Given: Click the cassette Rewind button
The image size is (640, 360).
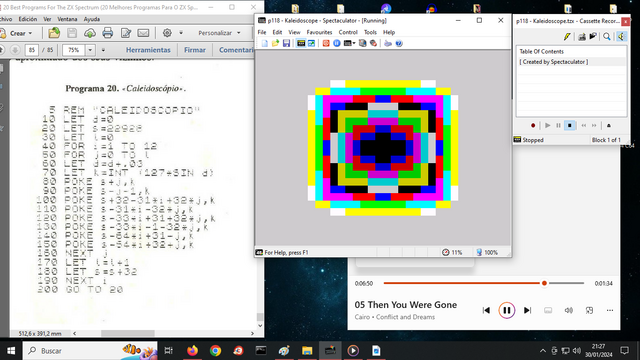Looking at the screenshot, I should tap(584, 126).
